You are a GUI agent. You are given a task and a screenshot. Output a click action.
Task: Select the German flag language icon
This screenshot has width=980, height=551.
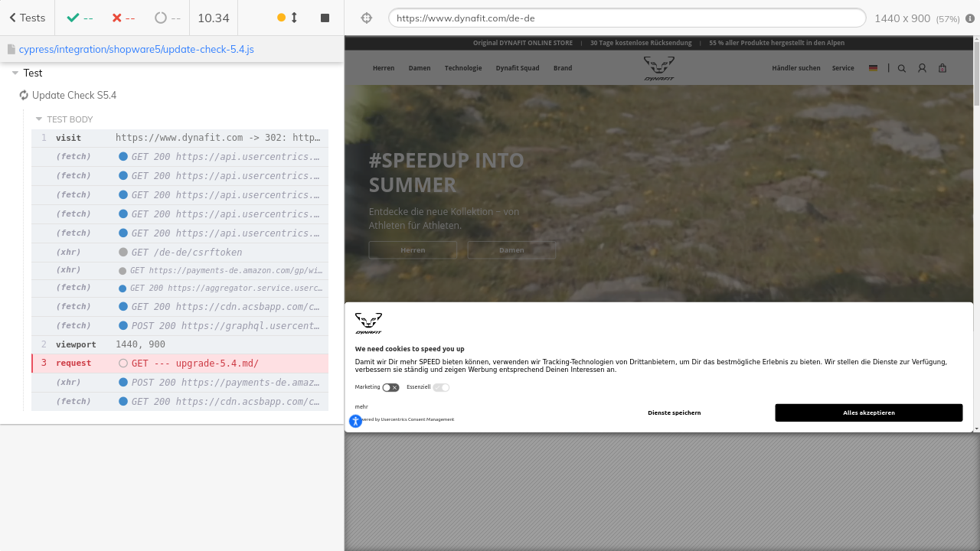pyautogui.click(x=873, y=68)
